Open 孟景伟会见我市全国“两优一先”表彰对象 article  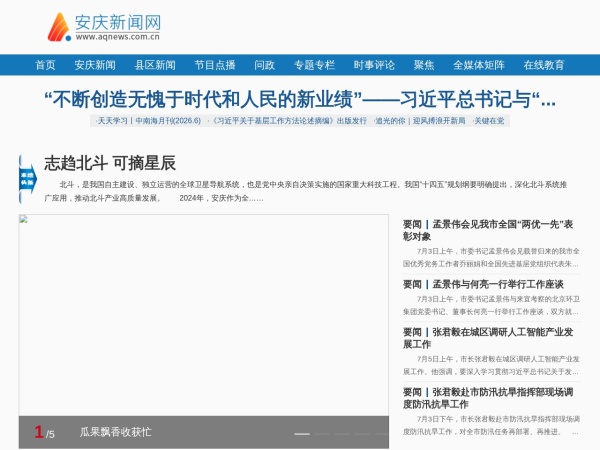488,230
